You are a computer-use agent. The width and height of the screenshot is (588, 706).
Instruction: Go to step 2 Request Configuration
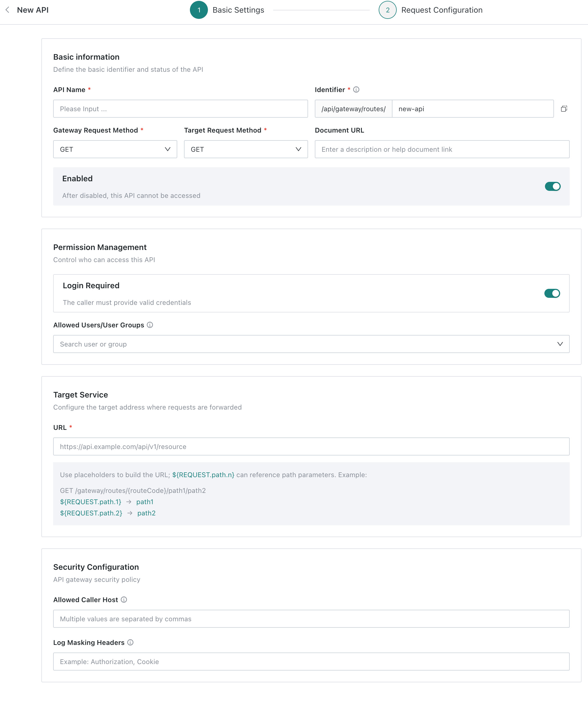coord(431,10)
